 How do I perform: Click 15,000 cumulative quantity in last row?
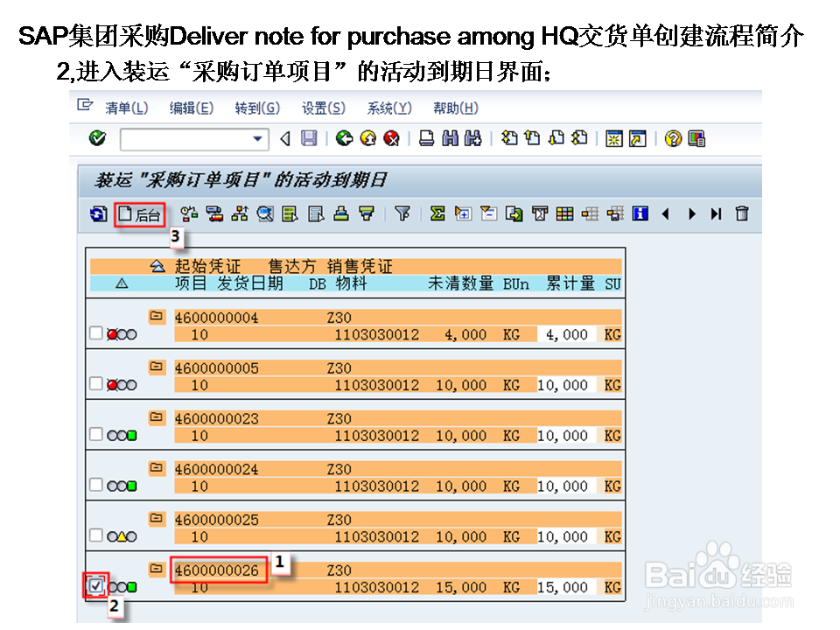[x=563, y=587]
